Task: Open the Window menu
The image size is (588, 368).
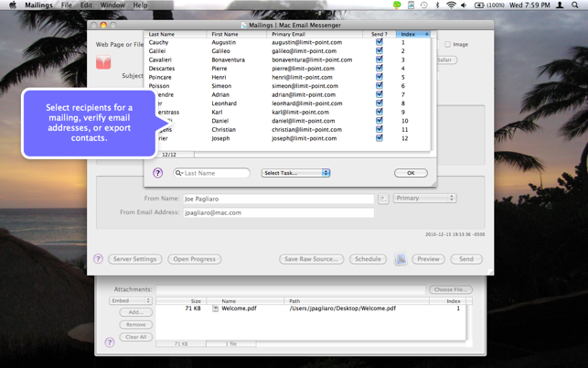Action: (x=112, y=5)
